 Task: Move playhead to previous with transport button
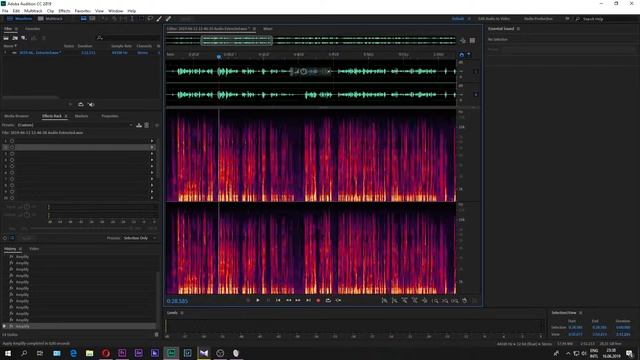click(x=278, y=300)
